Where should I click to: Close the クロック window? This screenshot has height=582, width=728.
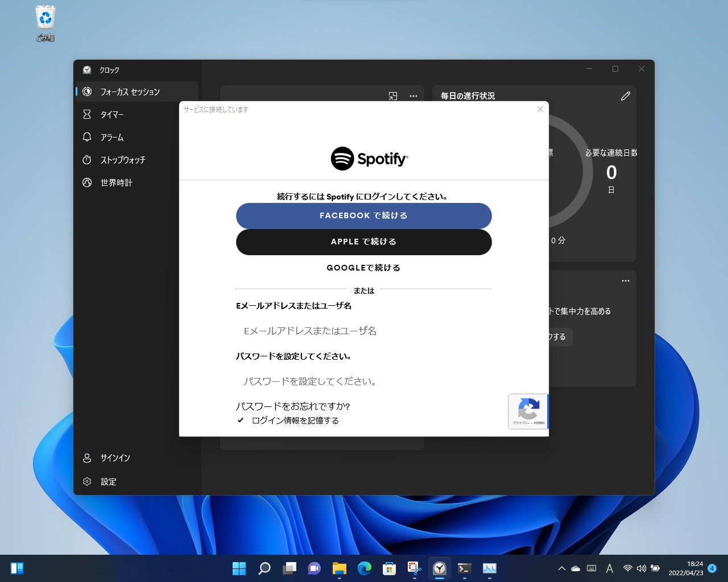[x=642, y=69]
